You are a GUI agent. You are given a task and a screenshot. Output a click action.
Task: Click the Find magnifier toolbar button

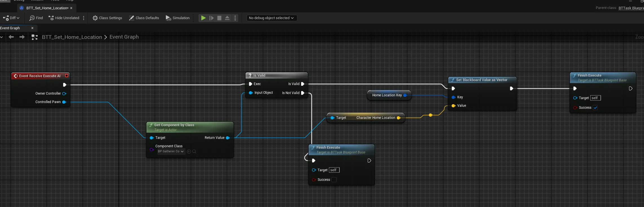click(x=36, y=18)
